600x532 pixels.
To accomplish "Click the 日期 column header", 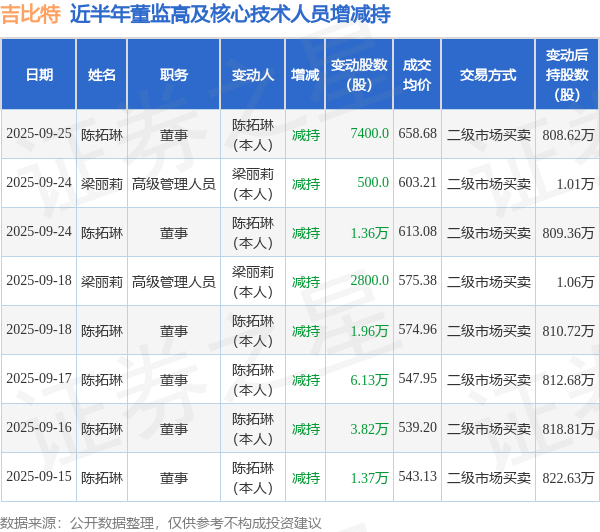I will pos(39,75).
